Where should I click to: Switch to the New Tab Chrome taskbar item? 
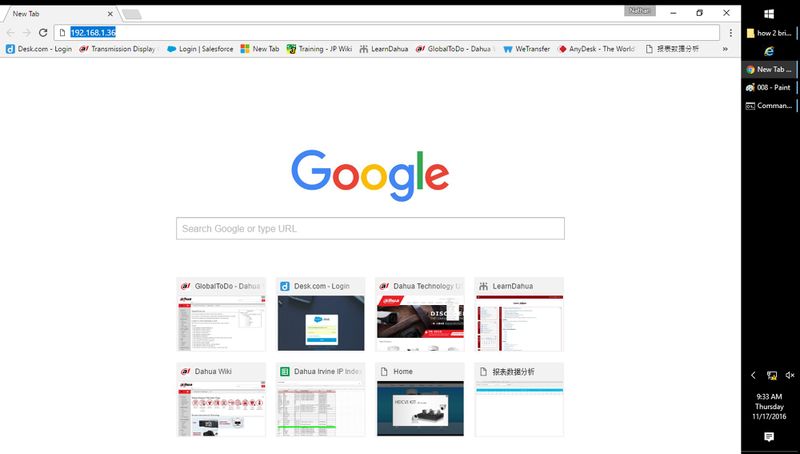769,69
